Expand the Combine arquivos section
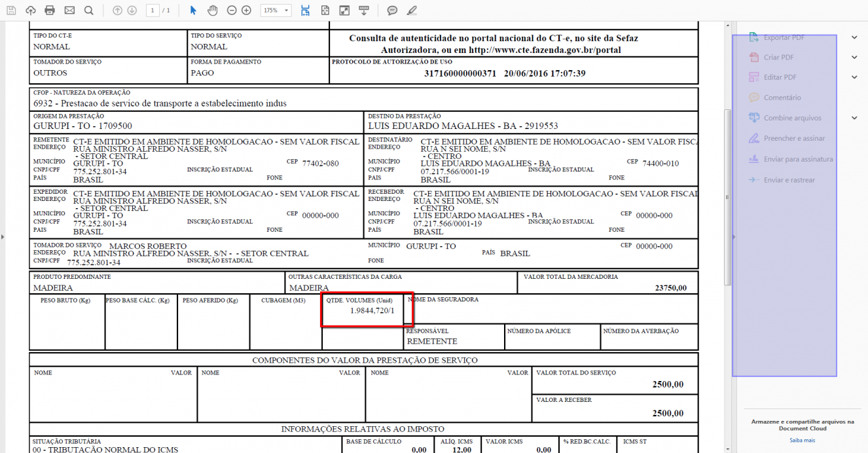The width and height of the screenshot is (868, 453). coord(854,118)
